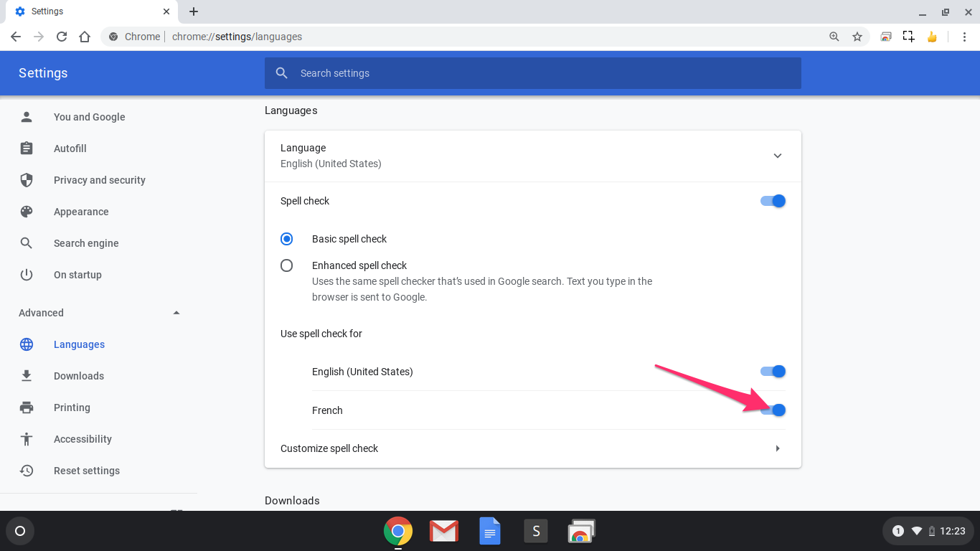980x551 pixels.
Task: Click the Settings title in header
Action: click(43, 73)
